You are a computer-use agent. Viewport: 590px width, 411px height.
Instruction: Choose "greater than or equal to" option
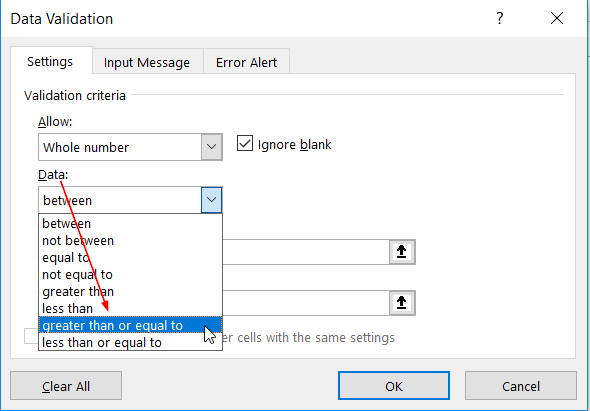(x=130, y=326)
